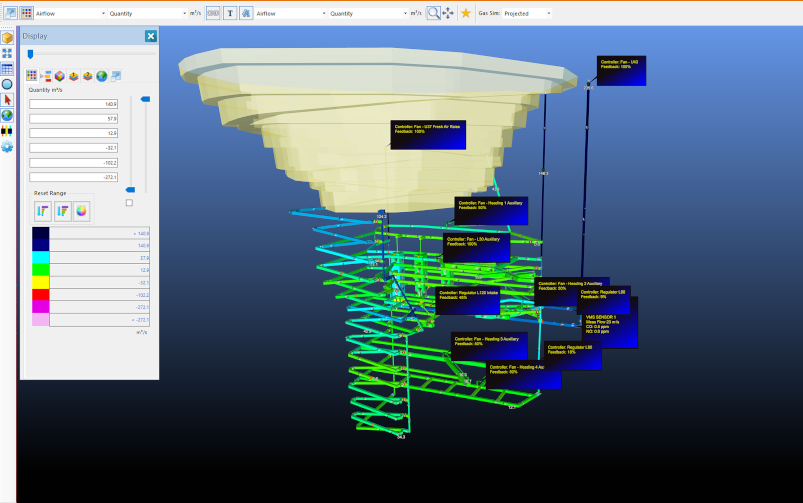Viewport: 803px width, 503px height.
Task: Click the yellow 3D box sidebar icon
Action: 7,38
